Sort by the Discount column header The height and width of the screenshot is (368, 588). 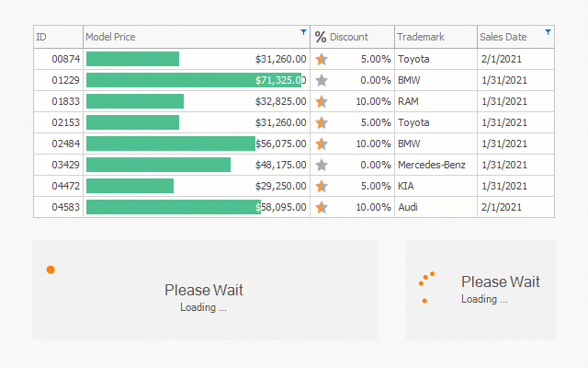point(353,37)
